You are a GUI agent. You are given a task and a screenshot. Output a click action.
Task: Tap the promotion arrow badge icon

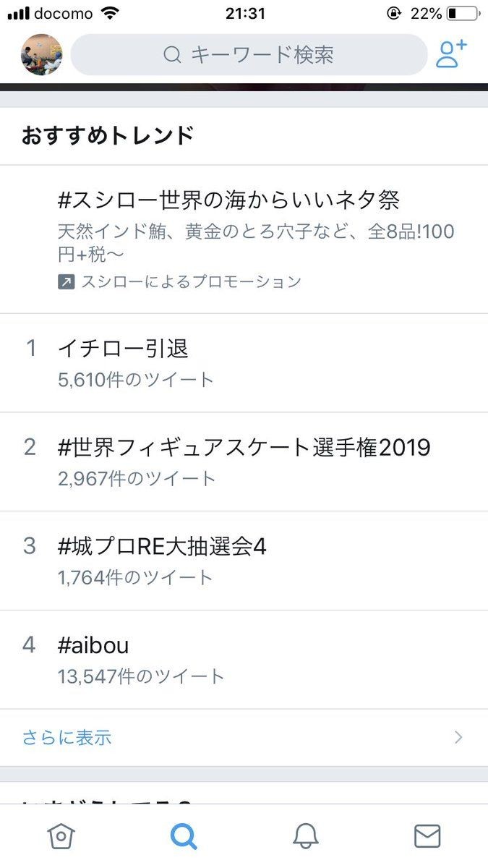[66, 282]
